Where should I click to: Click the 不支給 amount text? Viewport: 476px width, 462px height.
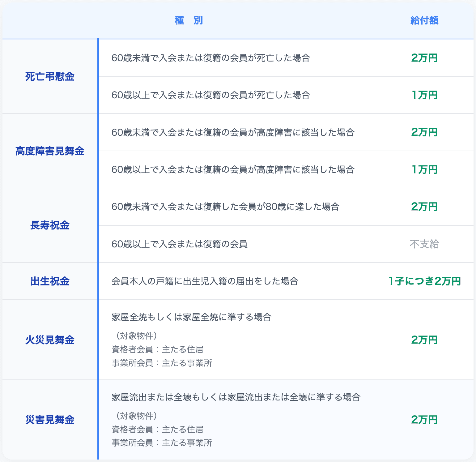[424, 244]
